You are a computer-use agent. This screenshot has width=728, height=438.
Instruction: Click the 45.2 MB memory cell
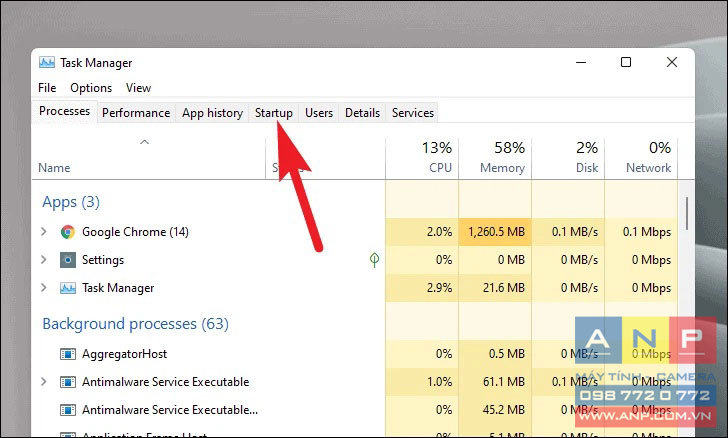click(495, 410)
